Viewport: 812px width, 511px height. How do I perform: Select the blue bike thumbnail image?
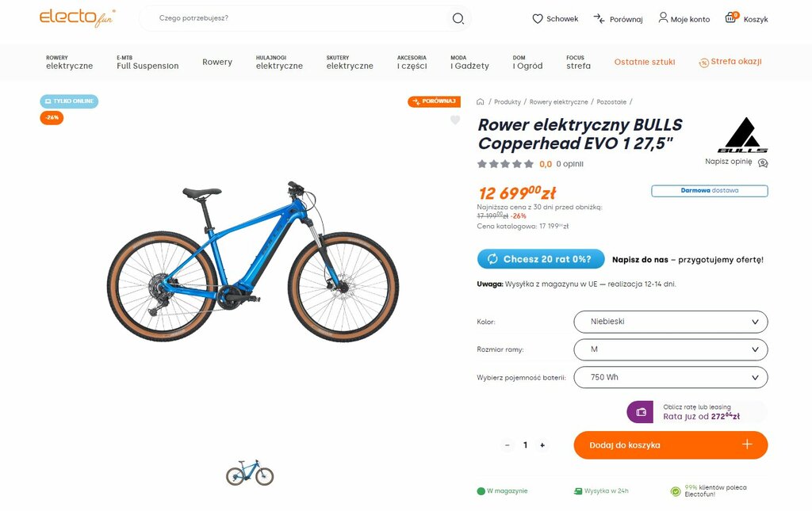pos(250,472)
